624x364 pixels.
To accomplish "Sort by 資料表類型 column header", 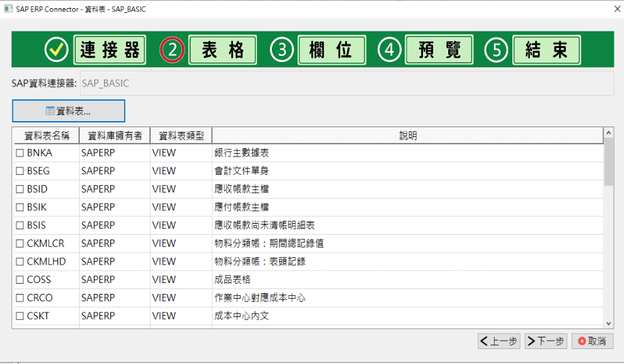I will tap(181, 136).
